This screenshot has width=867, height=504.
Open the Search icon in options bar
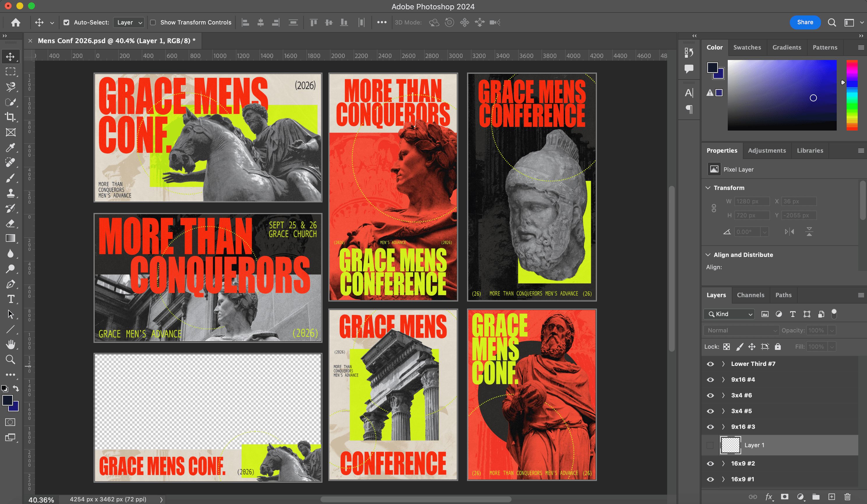(831, 23)
